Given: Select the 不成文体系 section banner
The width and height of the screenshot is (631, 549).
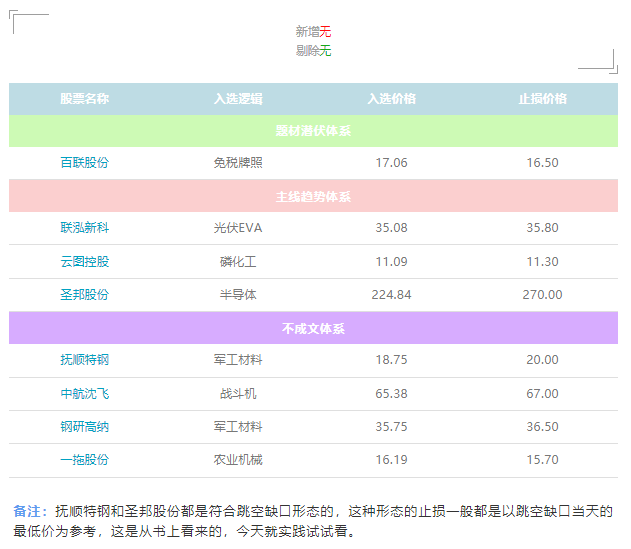Looking at the screenshot, I should [x=313, y=328].
